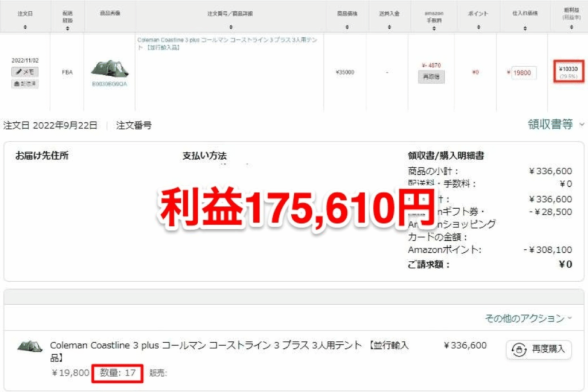Click the button below メモ
The image size is (588, 392).
pos(25,84)
